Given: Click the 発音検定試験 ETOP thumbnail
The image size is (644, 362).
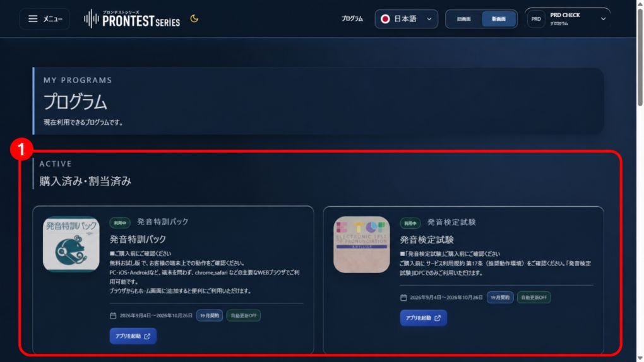Looking at the screenshot, I should [361, 245].
